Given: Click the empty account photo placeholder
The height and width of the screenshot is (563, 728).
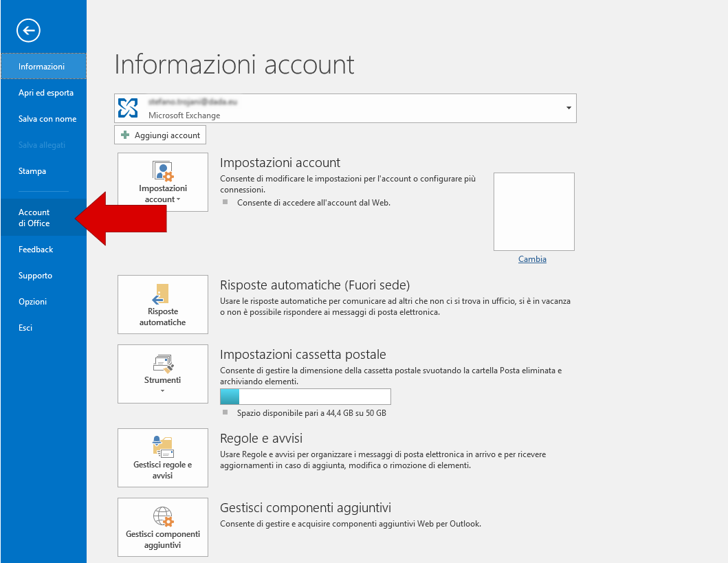Looking at the screenshot, I should (534, 212).
